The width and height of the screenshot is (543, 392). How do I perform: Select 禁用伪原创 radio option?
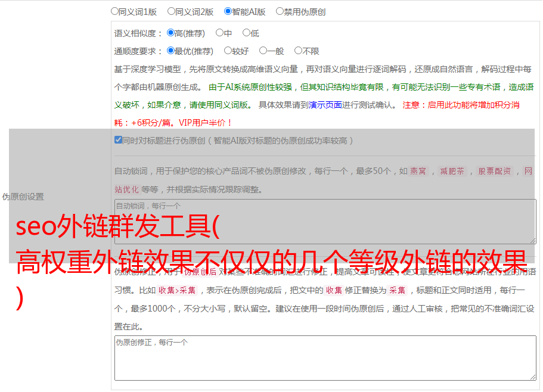[x=280, y=11]
